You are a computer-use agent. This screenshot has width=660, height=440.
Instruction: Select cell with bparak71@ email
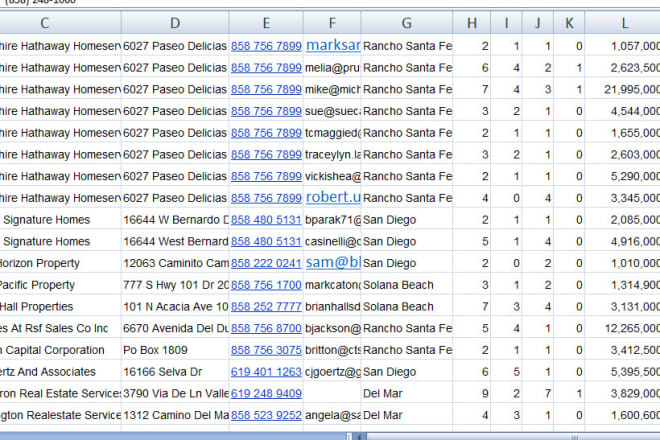tap(332, 220)
